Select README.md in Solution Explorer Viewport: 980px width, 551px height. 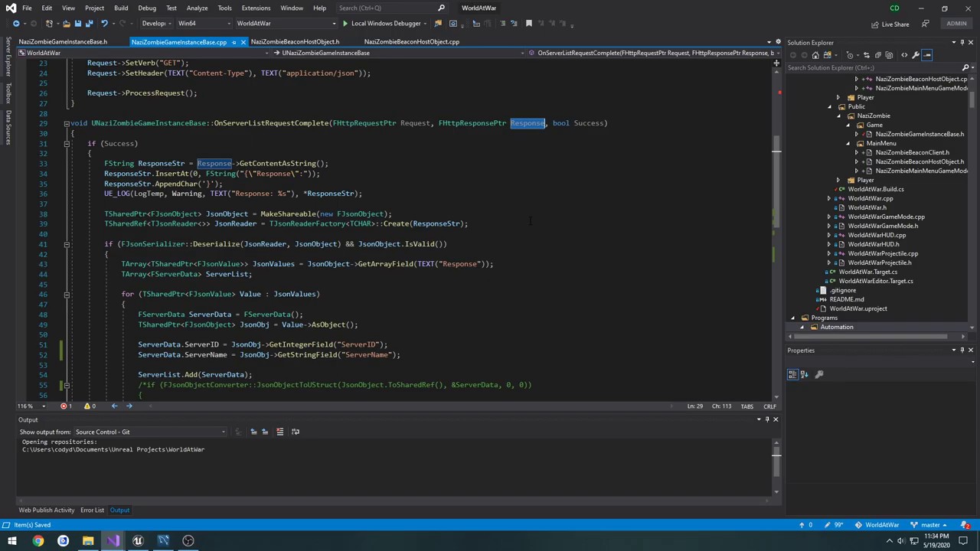pos(847,299)
